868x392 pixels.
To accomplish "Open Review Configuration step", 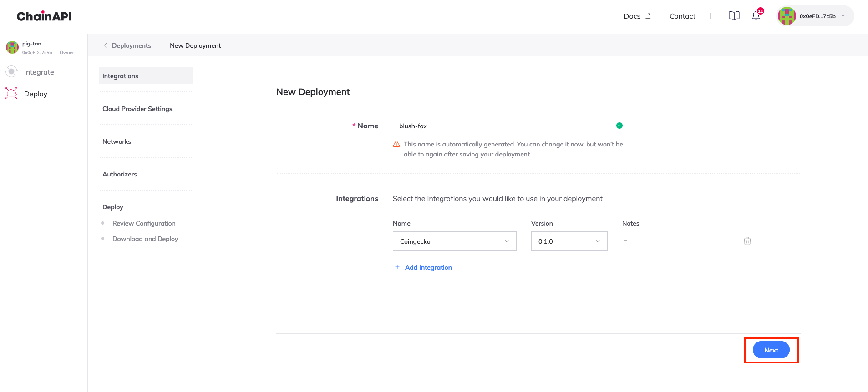I will pyautogui.click(x=144, y=223).
